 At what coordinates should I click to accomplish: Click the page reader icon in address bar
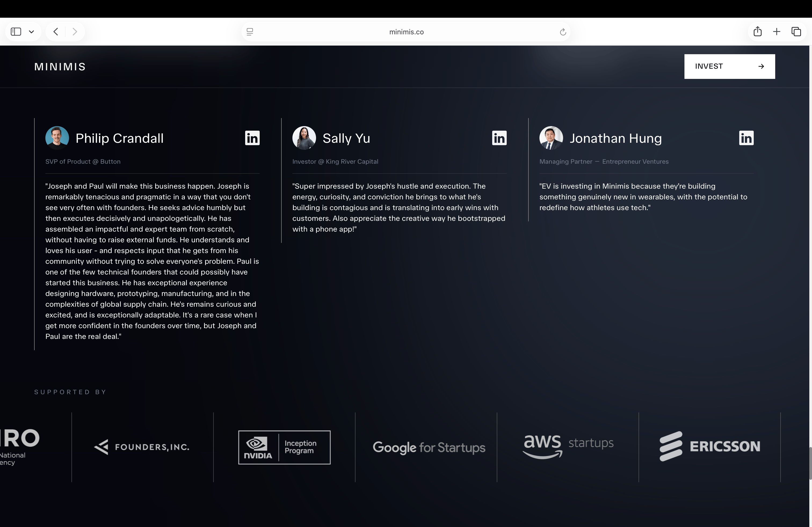(x=250, y=32)
